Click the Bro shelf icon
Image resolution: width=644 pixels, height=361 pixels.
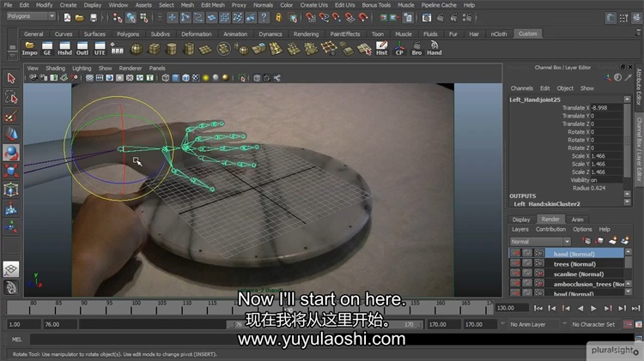point(416,48)
